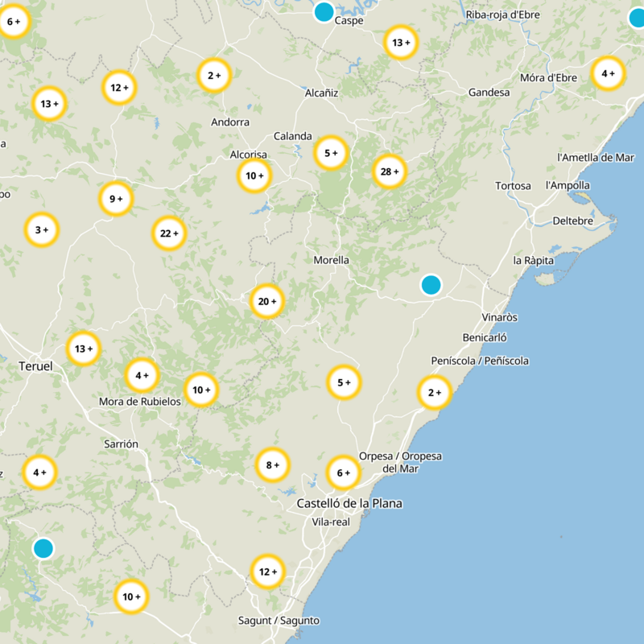
Task: Click the blue dot marker east of Morella
Action: click(x=431, y=285)
